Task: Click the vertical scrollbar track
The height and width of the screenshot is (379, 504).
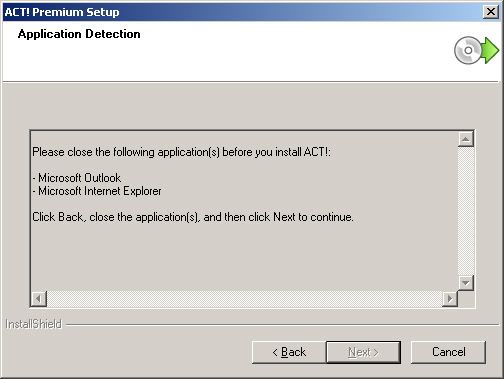Action: coord(466,211)
